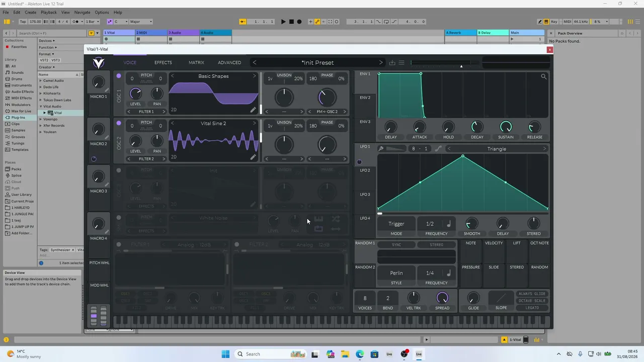The image size is (644, 362).
Task: Open Vital's hamburger menu icon
Action: pos(401,62)
